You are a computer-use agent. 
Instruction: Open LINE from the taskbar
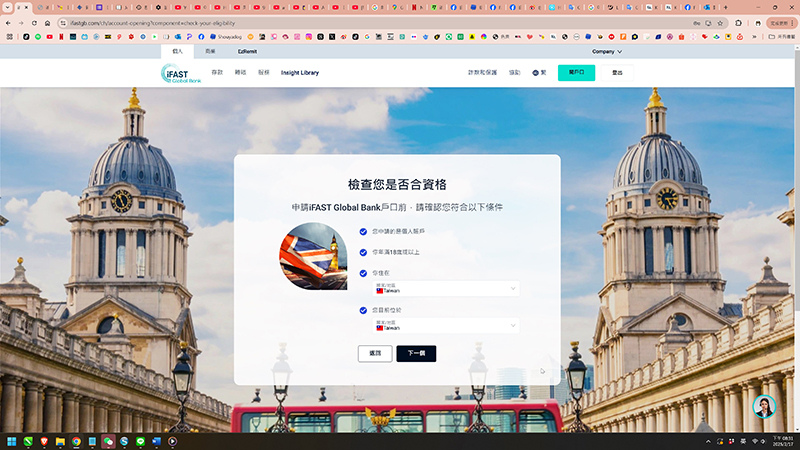[x=140, y=441]
